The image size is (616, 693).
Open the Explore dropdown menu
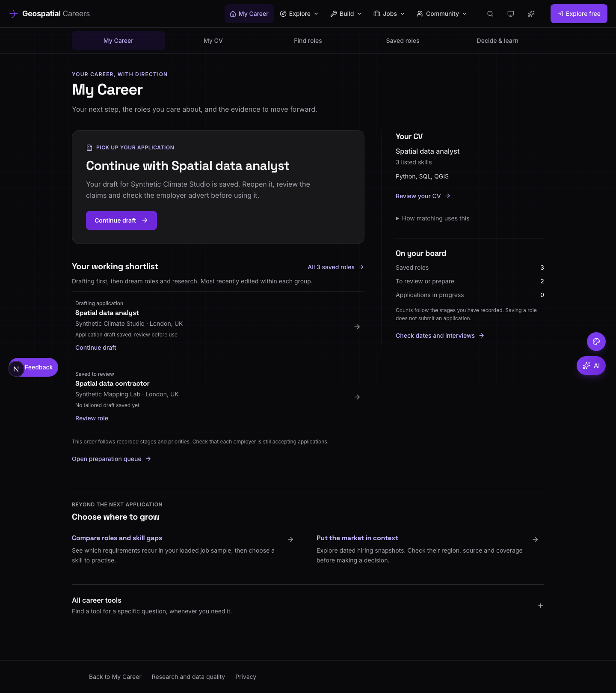[299, 14]
